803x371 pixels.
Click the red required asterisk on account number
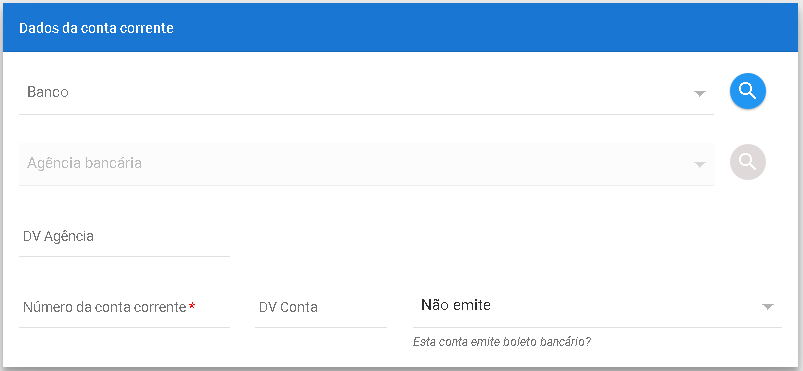[192, 306]
